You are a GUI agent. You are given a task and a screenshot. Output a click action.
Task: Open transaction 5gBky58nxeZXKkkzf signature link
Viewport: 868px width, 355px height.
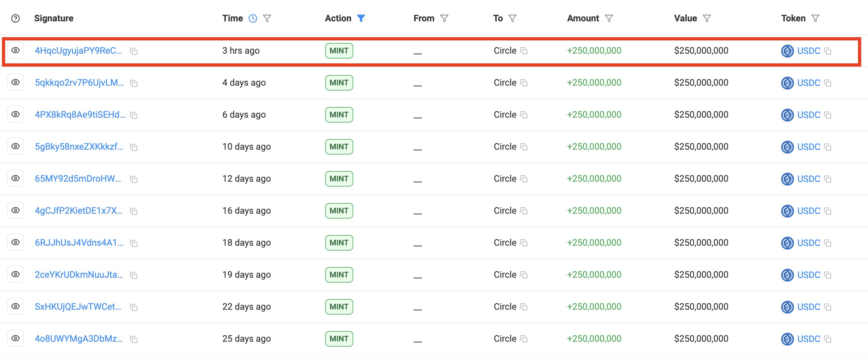[79, 147]
